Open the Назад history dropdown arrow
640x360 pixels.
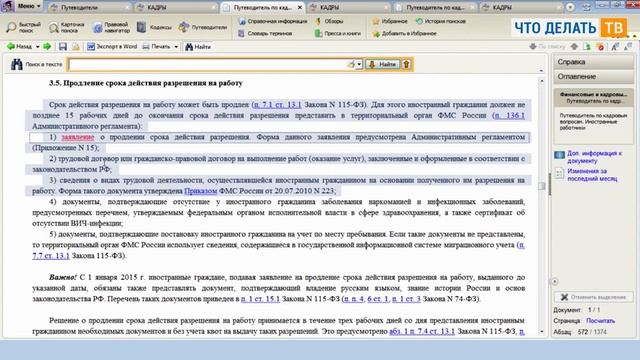tap(38, 47)
